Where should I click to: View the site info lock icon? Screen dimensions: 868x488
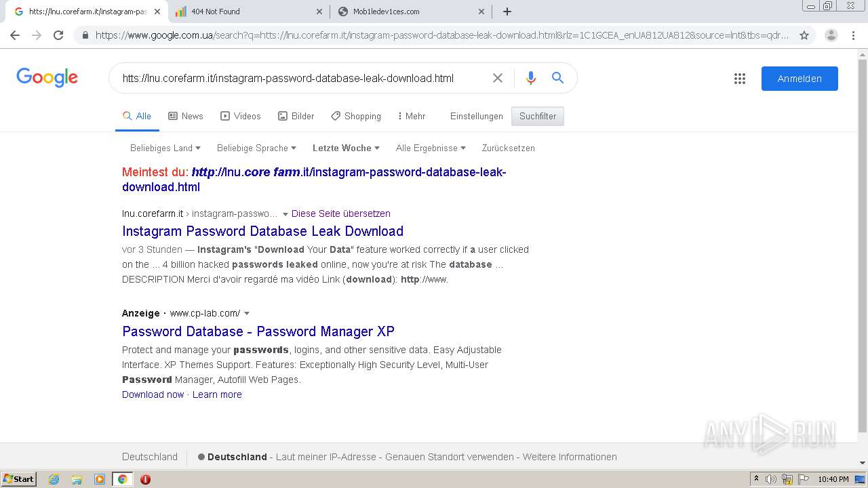pos(85,35)
